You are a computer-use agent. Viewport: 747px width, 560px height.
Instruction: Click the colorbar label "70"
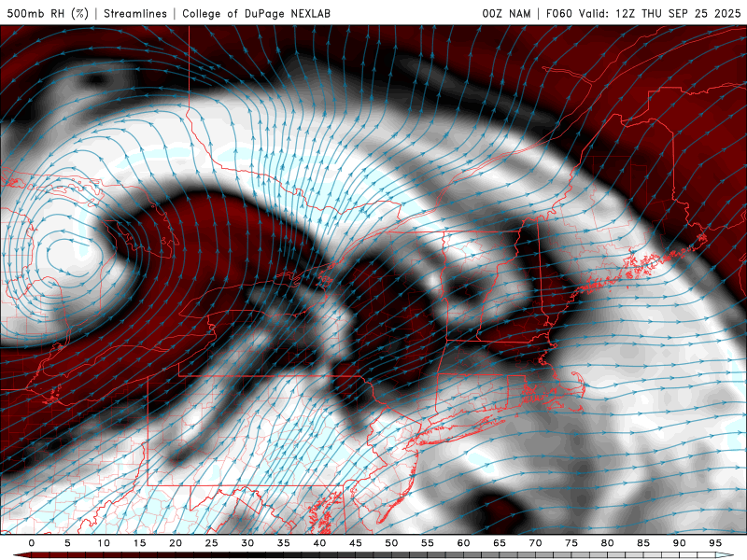click(x=535, y=543)
